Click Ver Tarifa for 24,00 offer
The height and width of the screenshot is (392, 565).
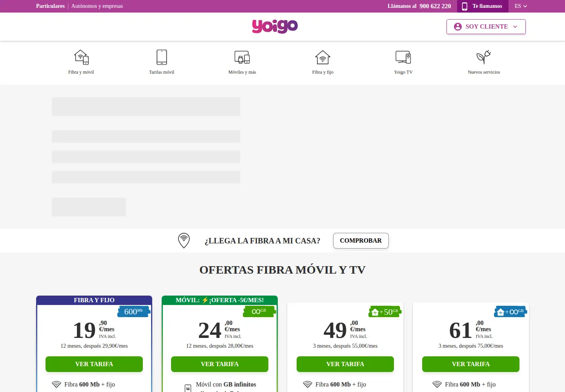(x=220, y=364)
